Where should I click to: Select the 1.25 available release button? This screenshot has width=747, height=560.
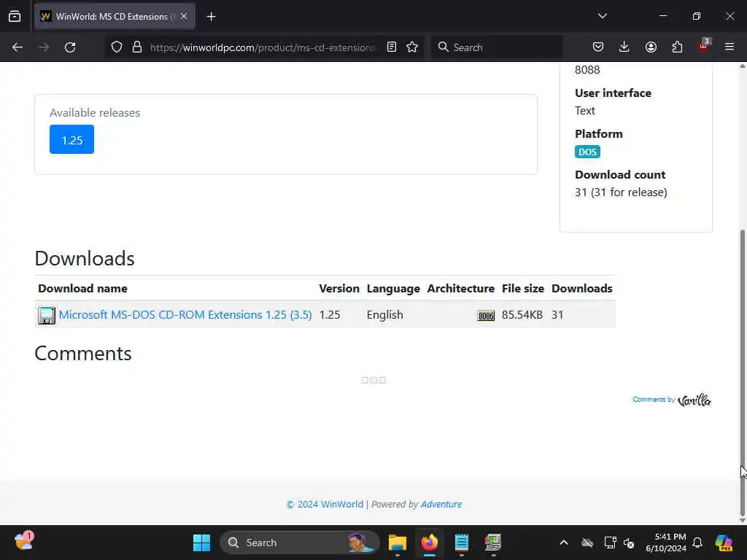[x=72, y=139]
